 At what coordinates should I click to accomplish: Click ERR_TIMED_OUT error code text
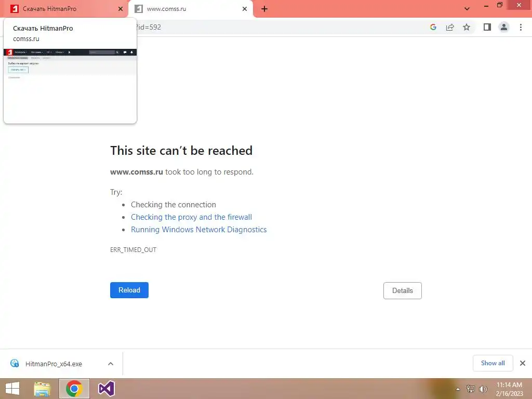(x=134, y=250)
